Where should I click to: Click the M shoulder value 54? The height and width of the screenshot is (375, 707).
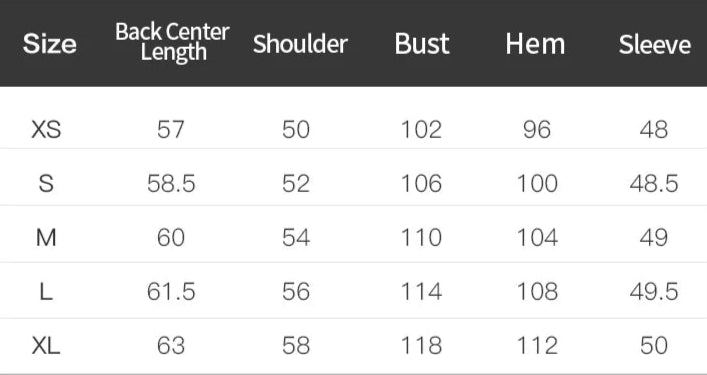(296, 238)
